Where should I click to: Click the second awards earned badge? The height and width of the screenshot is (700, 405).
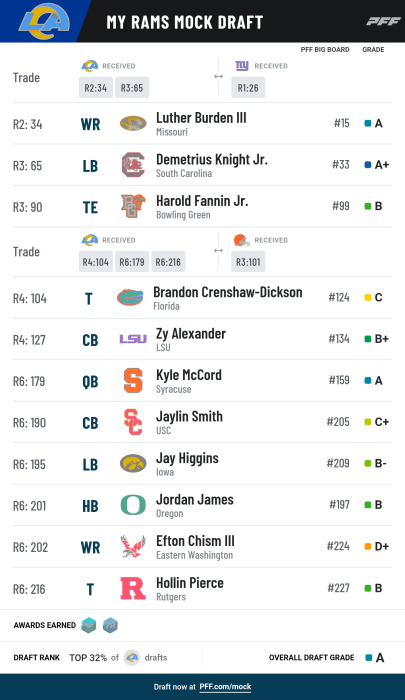tap(110, 625)
